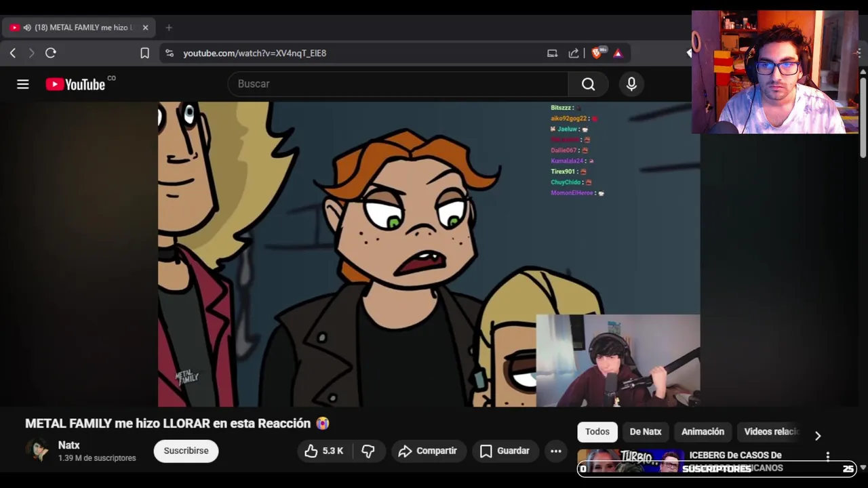Open picture-in-picture icon in the address bar
The height and width of the screenshot is (488, 868).
552,53
